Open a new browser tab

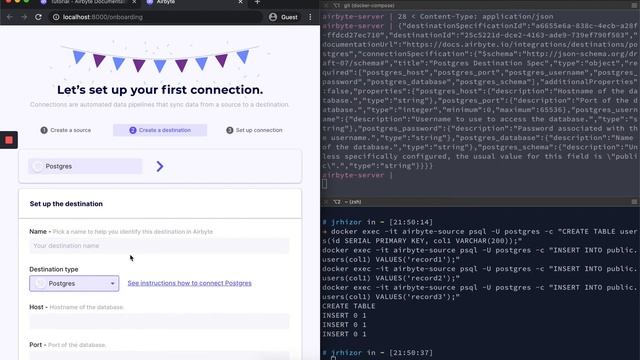coord(257,2)
